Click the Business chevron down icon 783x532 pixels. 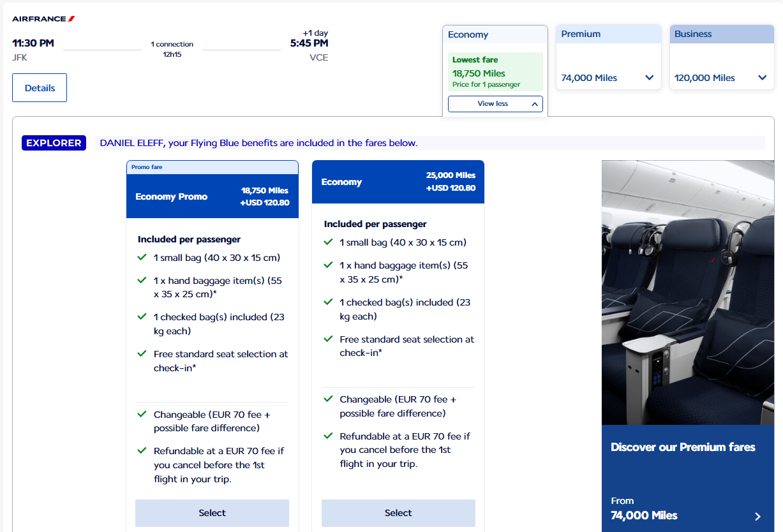pyautogui.click(x=763, y=78)
